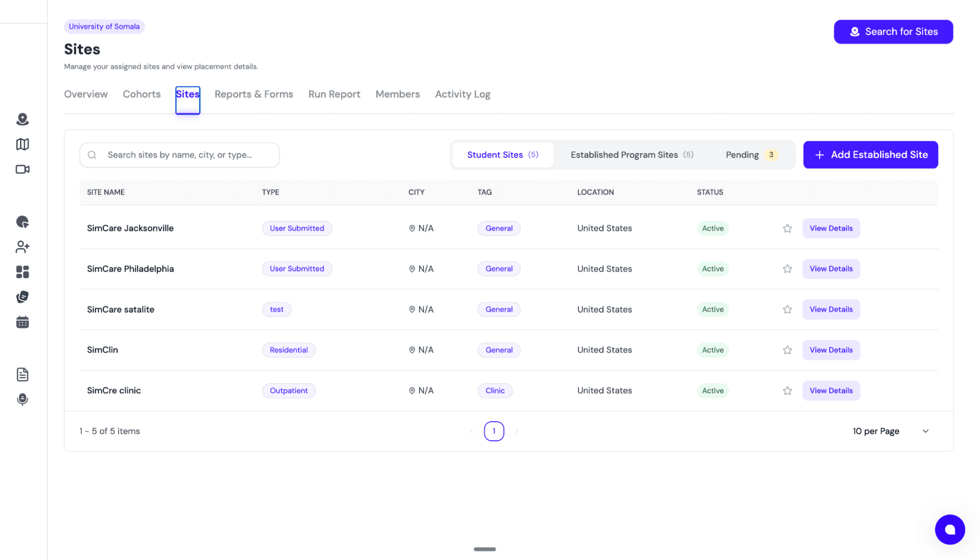The width and height of the screenshot is (980, 560).
Task: Open the document icon in the sidebar
Action: 23,374
